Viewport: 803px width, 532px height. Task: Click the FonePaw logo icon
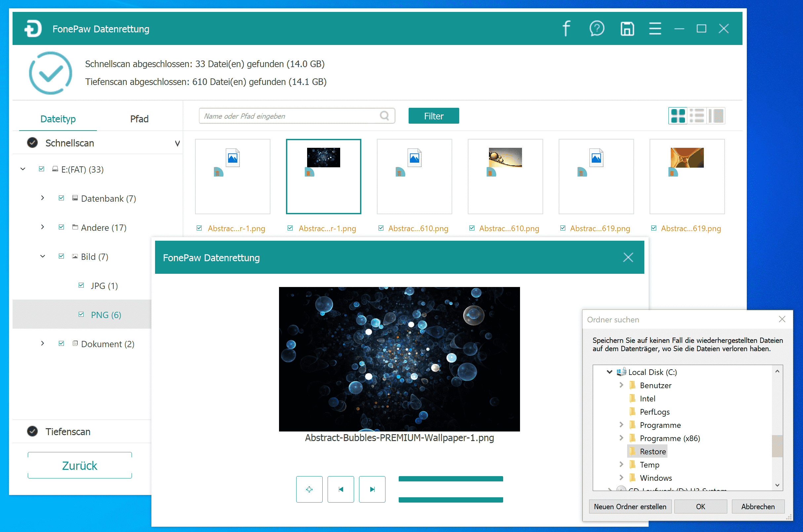click(33, 29)
